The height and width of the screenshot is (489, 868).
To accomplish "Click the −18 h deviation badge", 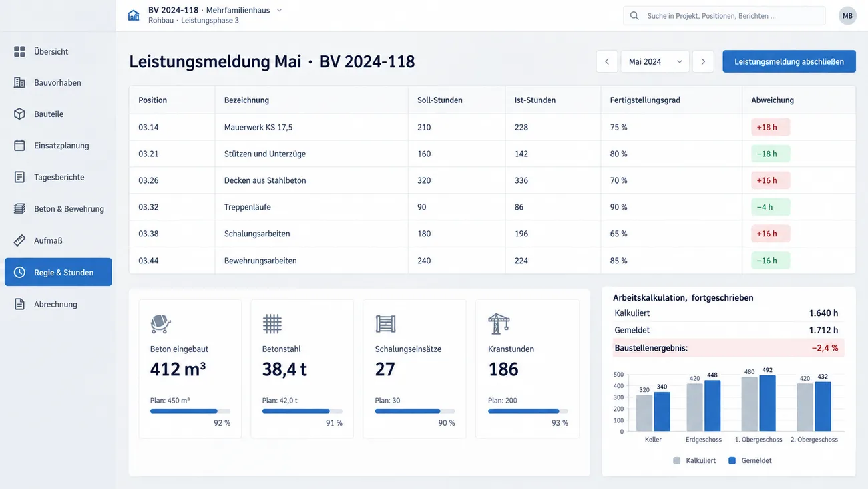I will click(x=771, y=154).
